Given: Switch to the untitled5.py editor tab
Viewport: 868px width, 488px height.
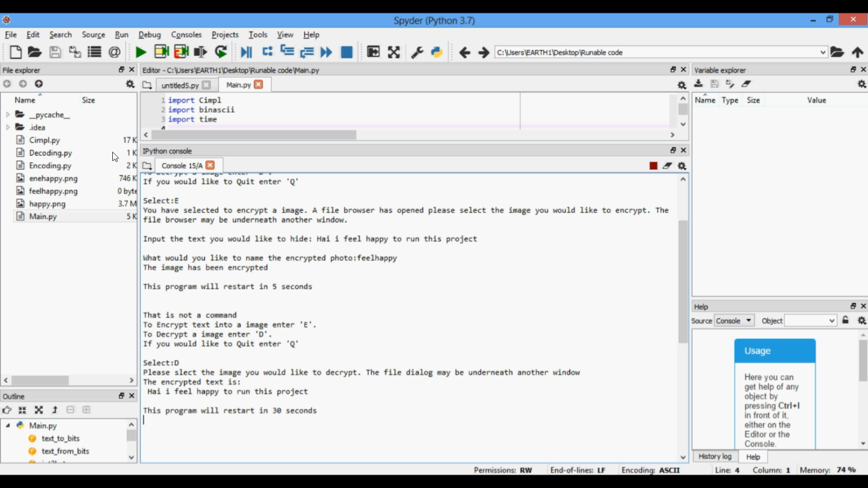Looking at the screenshot, I should tap(179, 85).
